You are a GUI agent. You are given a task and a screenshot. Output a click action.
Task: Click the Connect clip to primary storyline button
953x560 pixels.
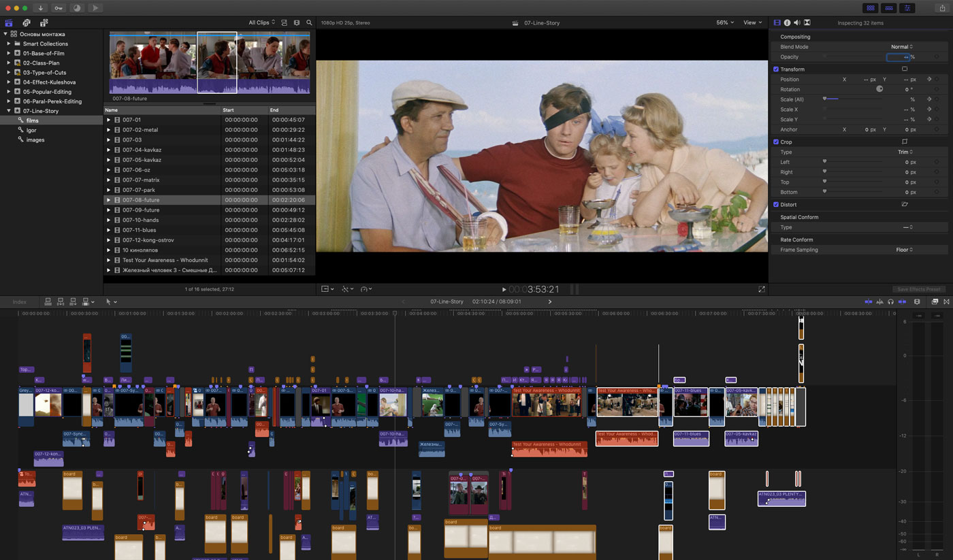click(x=48, y=301)
